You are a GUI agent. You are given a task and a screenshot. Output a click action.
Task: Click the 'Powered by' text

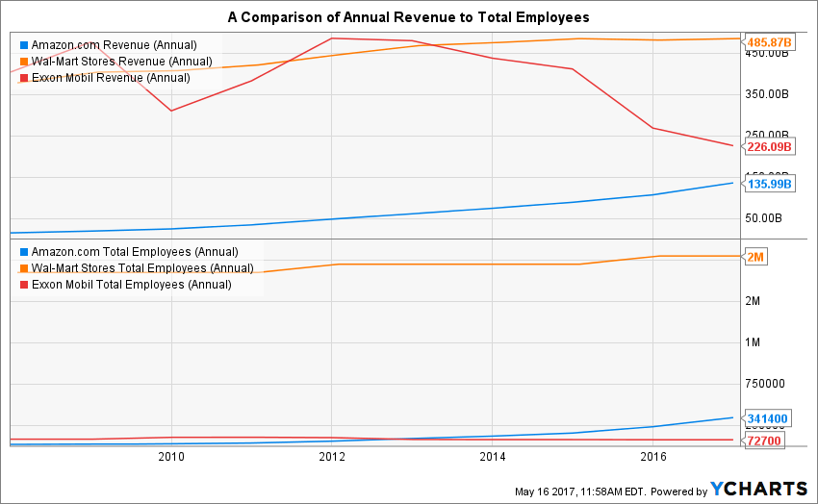678,491
